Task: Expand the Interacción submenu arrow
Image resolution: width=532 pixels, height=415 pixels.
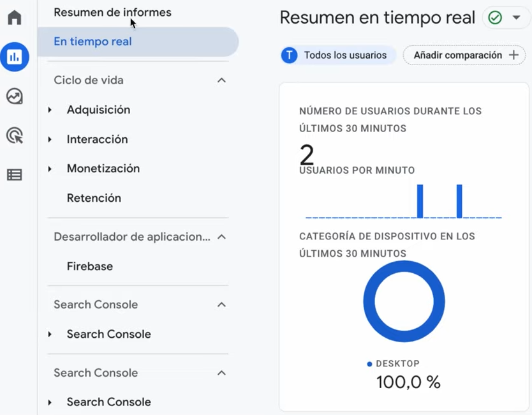Action: pos(50,139)
